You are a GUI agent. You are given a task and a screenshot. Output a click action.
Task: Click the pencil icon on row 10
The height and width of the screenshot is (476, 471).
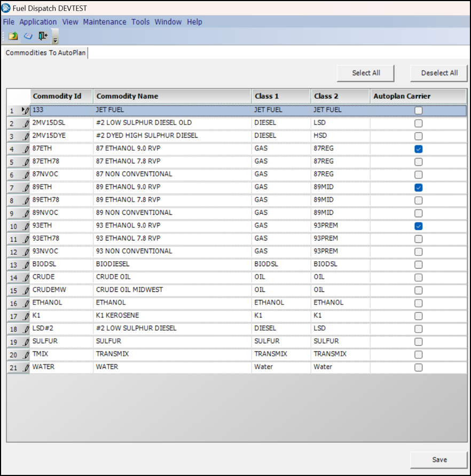tap(26, 227)
